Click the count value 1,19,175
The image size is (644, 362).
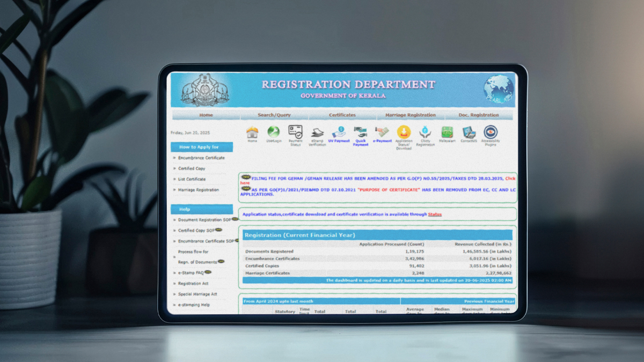coord(414,252)
